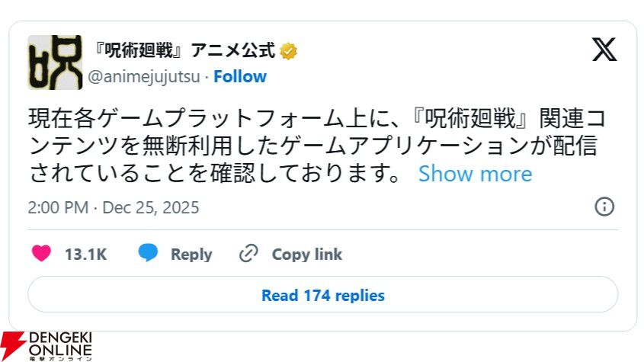Screen dimensions: 644x362
Task: Click the Reply text label
Action: click(x=191, y=255)
